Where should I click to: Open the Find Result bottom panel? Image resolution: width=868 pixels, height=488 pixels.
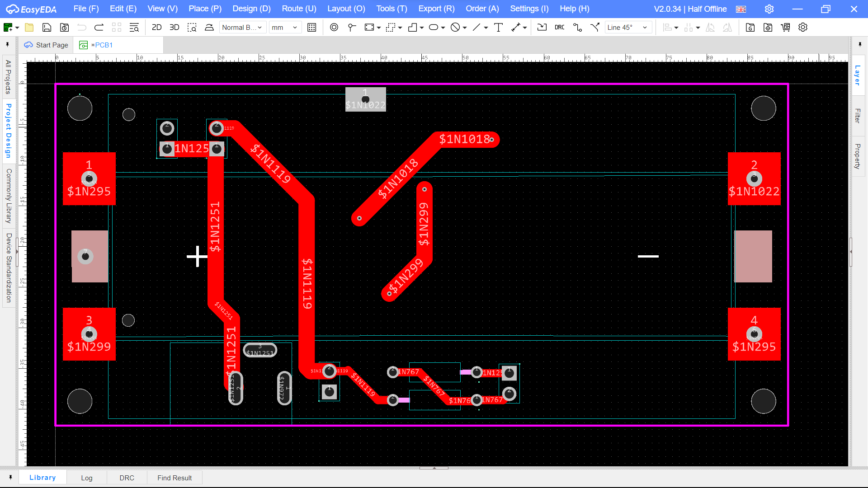pyautogui.click(x=175, y=478)
